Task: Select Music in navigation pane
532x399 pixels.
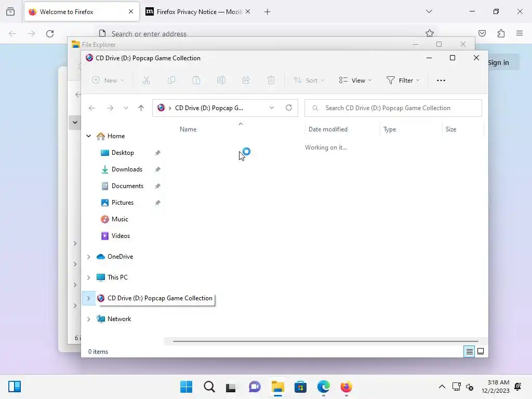Action: 119,219
